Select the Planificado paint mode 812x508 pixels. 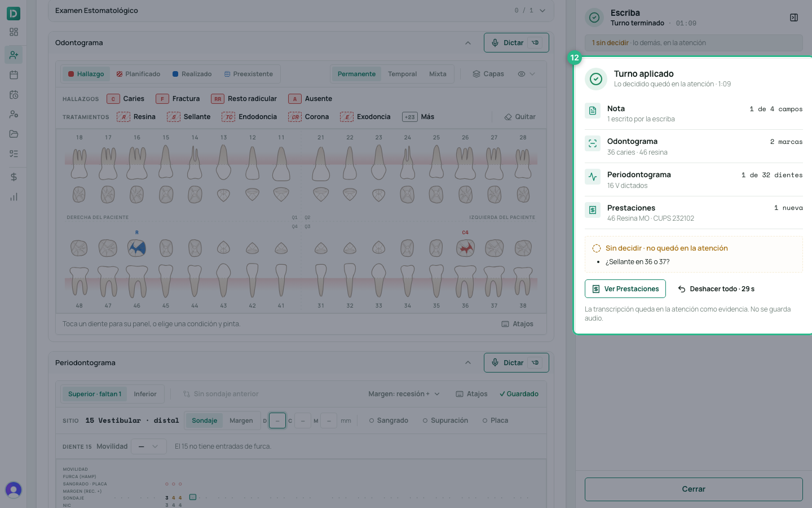[138, 74]
